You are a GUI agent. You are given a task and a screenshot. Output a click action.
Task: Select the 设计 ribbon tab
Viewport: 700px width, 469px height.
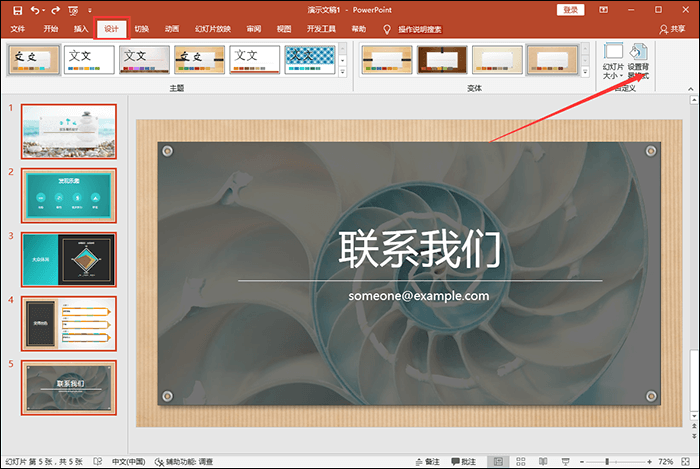pyautogui.click(x=112, y=29)
